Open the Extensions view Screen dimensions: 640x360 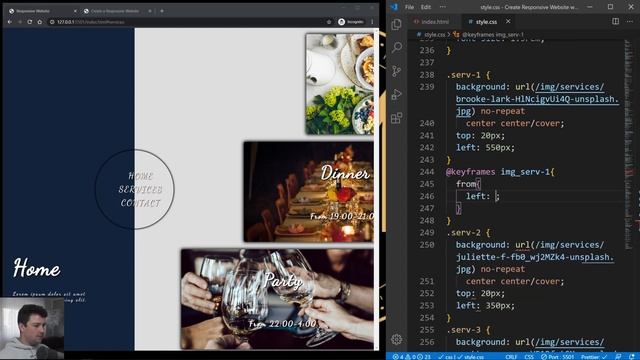(396, 118)
